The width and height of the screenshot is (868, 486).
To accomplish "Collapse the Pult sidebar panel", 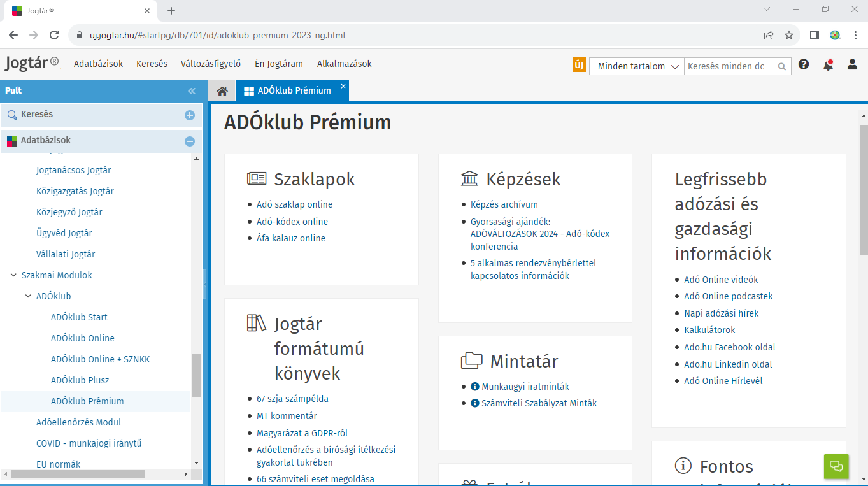I will click(192, 91).
